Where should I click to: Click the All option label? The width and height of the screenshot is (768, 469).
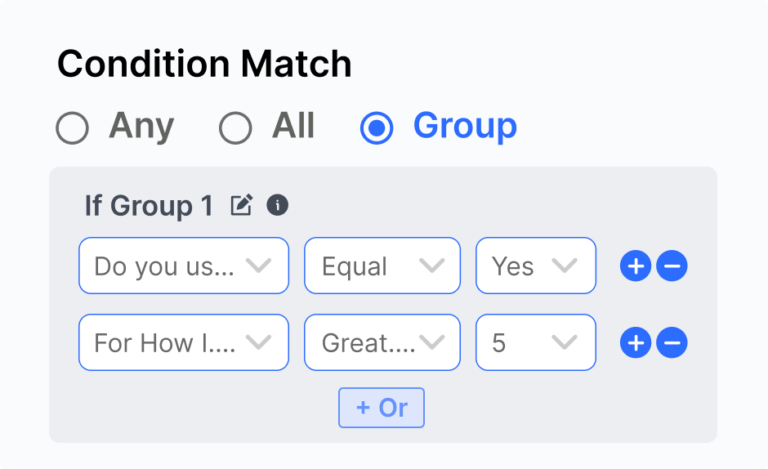(x=293, y=127)
